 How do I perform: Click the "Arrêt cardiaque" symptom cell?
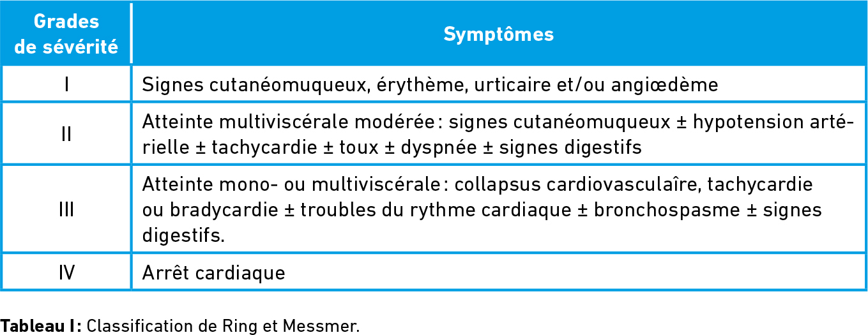pos(213,272)
